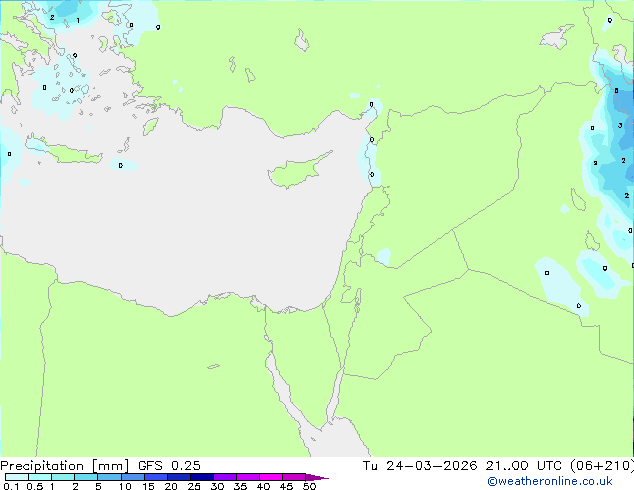Click the 35–40 mm violet legend swatch

248,477
